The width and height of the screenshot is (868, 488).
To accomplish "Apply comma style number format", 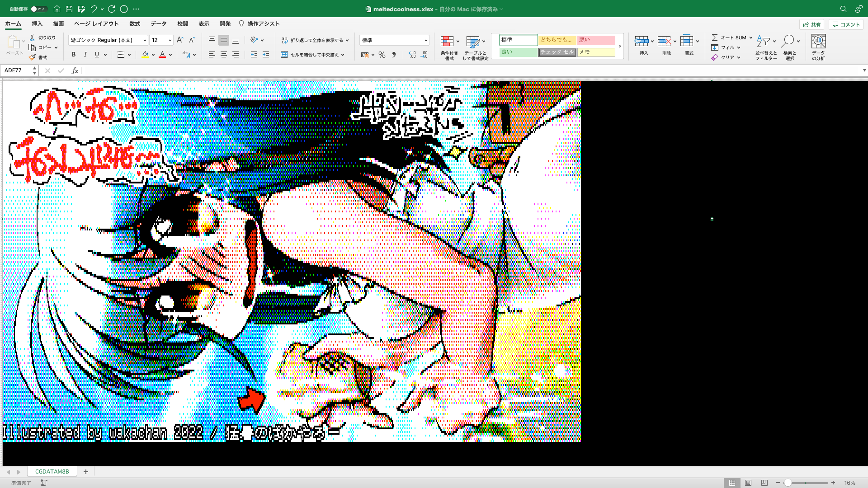I will [x=394, y=55].
